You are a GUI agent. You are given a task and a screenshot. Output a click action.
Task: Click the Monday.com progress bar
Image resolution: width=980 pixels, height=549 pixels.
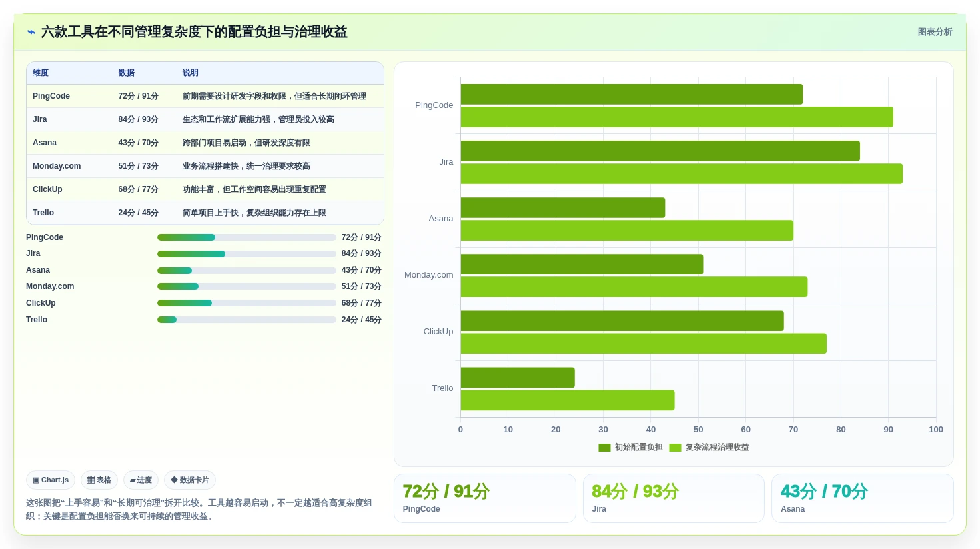(x=246, y=286)
